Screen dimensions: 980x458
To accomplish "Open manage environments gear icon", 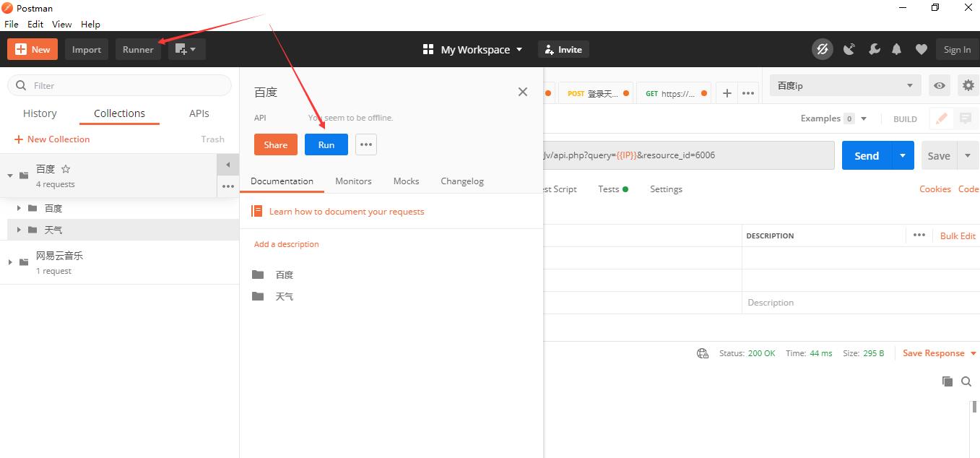I will click(x=968, y=85).
